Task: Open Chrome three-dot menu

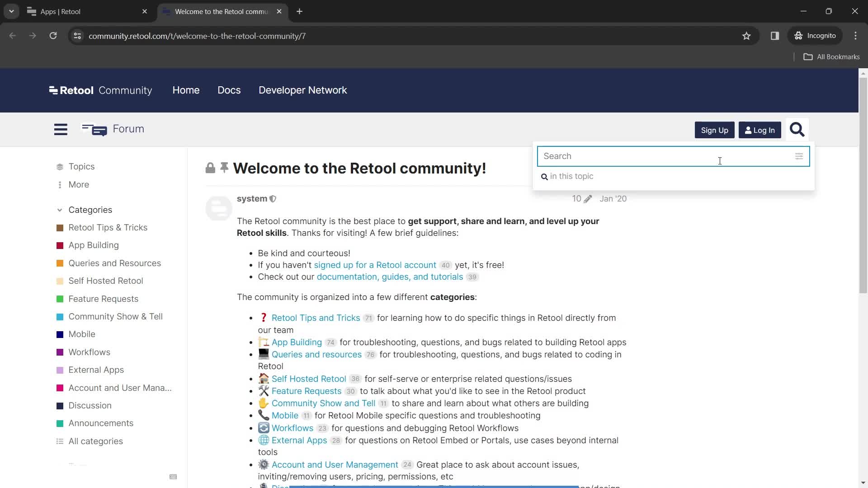Action: pyautogui.click(x=855, y=36)
